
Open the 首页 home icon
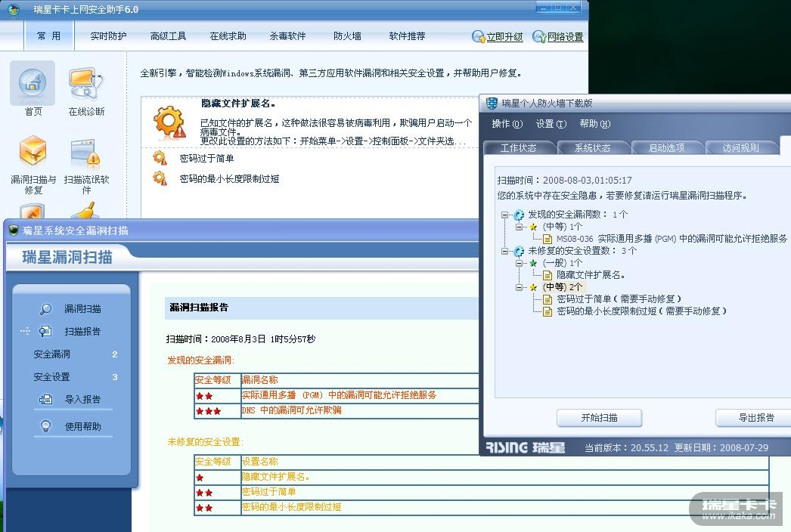pyautogui.click(x=33, y=82)
